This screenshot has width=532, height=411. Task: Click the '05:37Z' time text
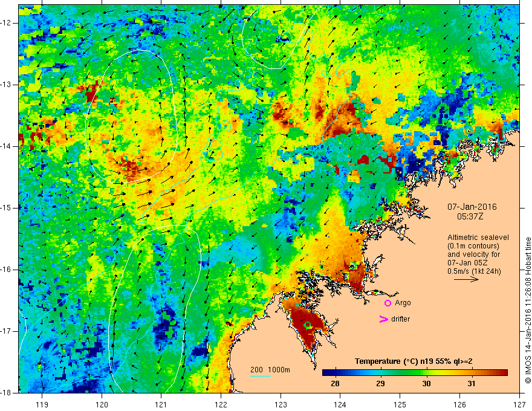point(470,216)
